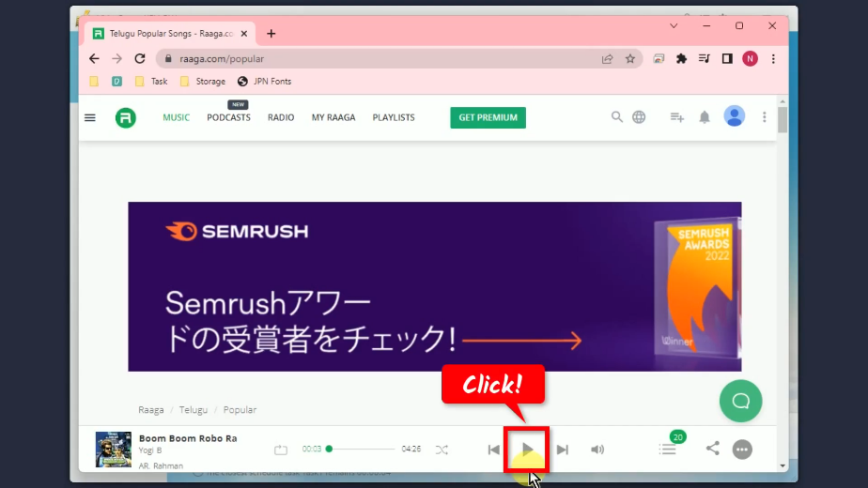Screen dimensions: 868x488
Task: Toggle Chrome side panel
Action: click(x=727, y=58)
